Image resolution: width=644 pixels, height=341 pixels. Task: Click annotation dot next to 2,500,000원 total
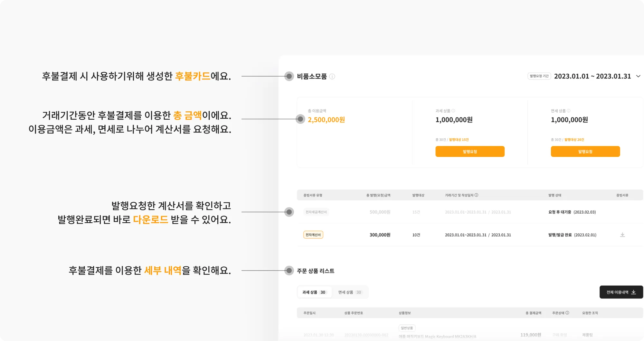(300, 119)
